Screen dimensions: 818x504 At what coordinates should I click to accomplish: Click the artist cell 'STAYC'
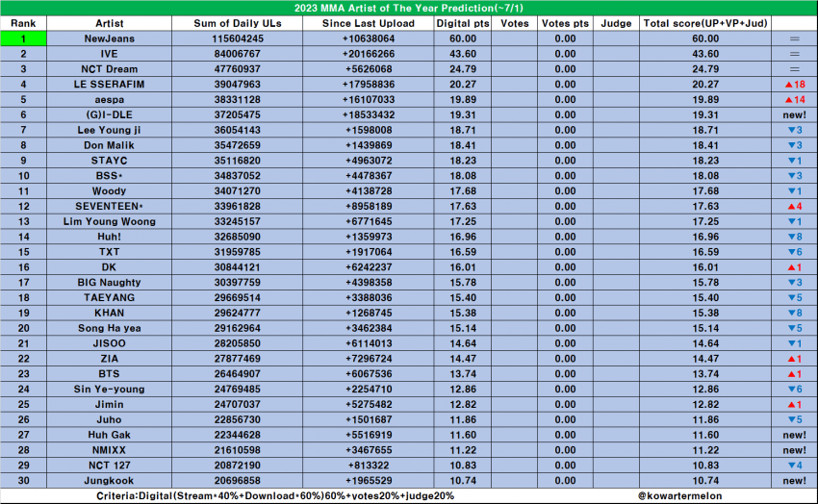109,161
